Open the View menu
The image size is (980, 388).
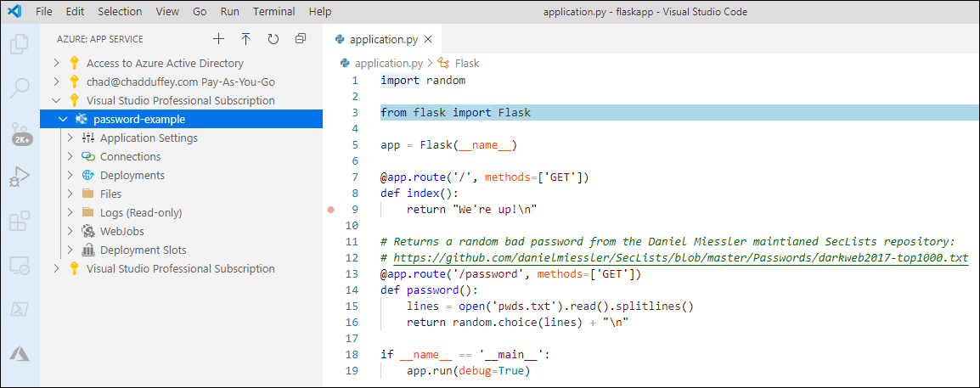tap(167, 12)
